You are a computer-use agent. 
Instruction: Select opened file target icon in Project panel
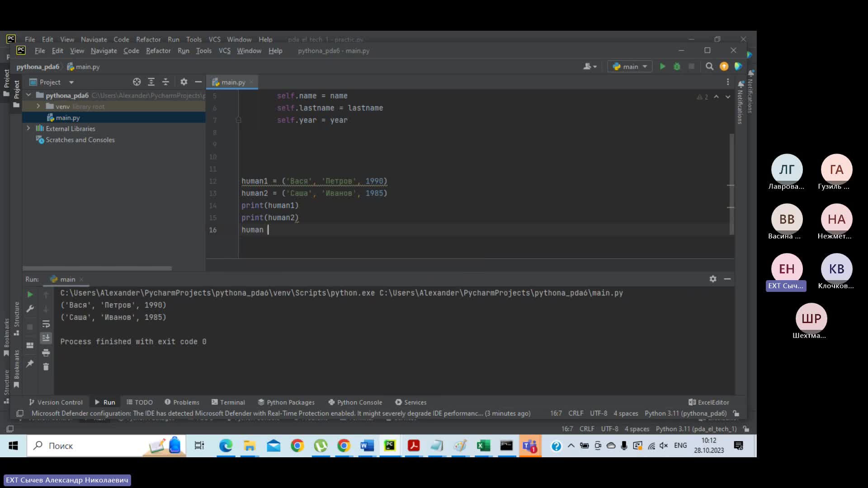click(x=137, y=82)
